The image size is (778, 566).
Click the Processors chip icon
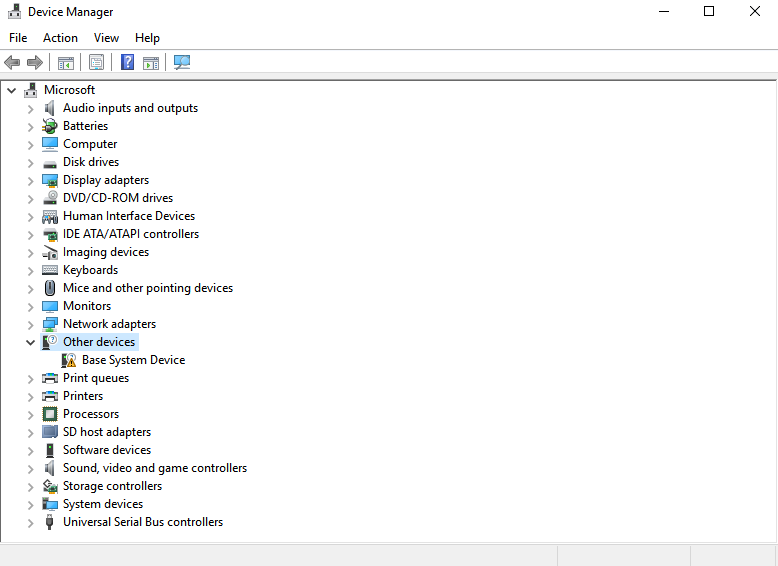pos(50,414)
